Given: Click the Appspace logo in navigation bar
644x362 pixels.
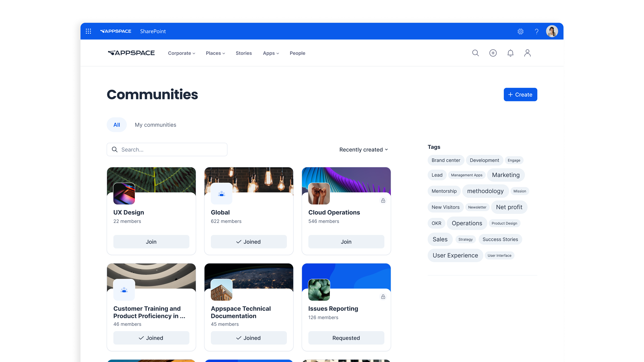Looking at the screenshot, I should [x=131, y=53].
